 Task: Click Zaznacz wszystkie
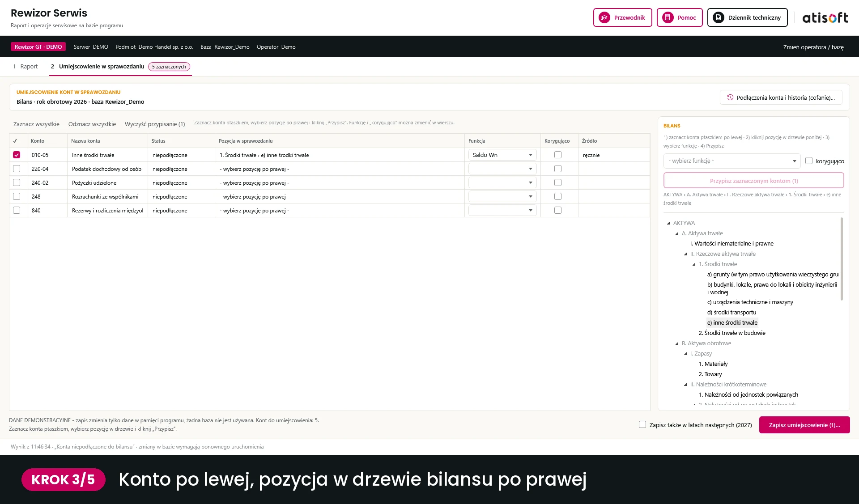click(x=36, y=124)
